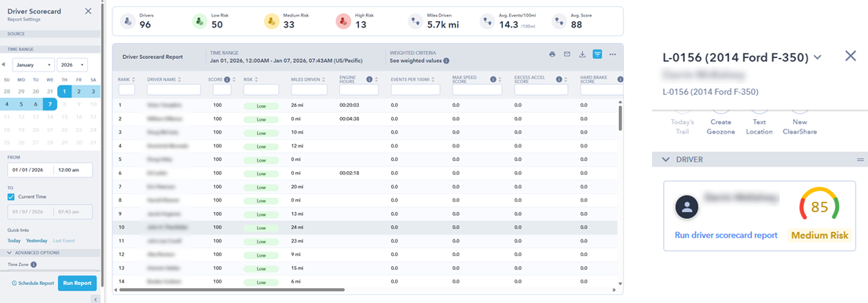
Task: Open weighted values info icon
Action: 446,60
